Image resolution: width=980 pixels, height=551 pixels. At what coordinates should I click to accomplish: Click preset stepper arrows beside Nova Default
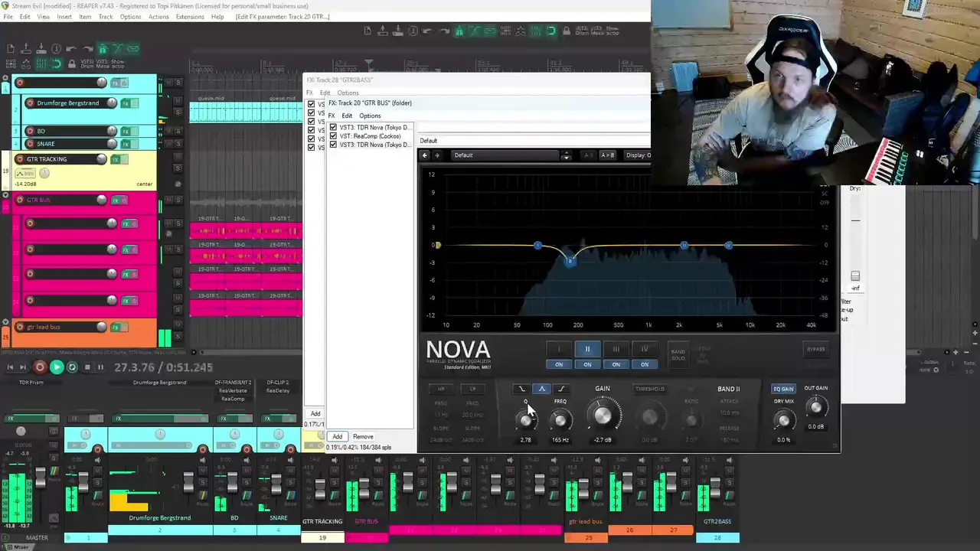(566, 155)
